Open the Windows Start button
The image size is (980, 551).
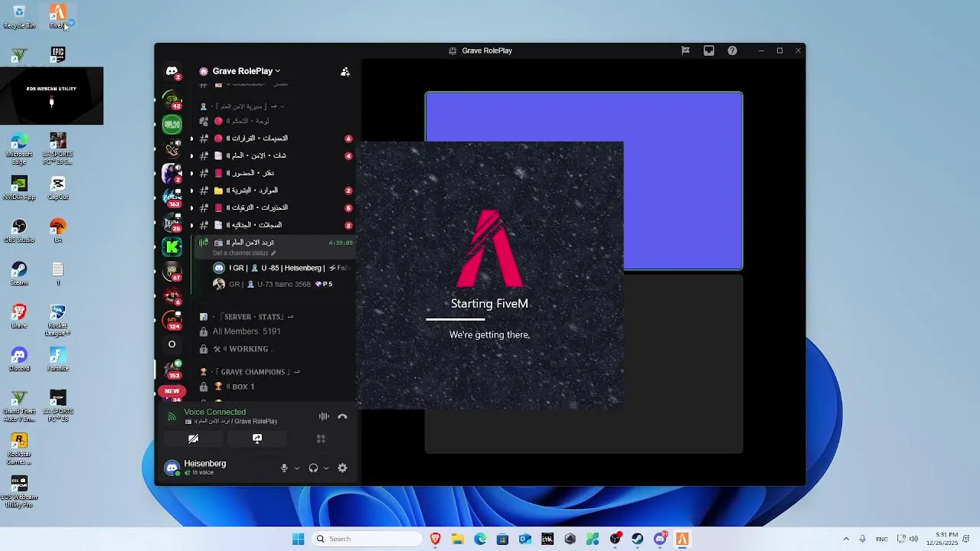[299, 539]
